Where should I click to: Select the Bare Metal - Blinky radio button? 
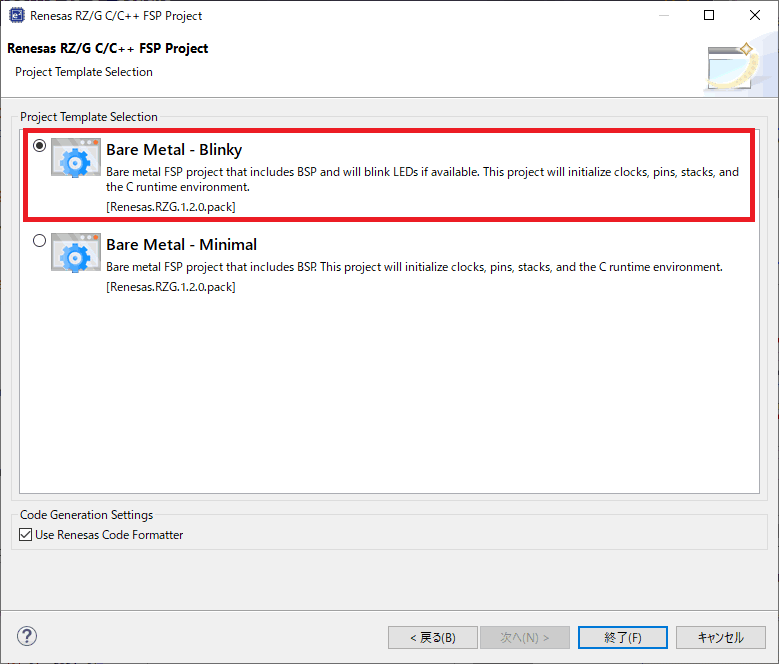(x=39, y=146)
